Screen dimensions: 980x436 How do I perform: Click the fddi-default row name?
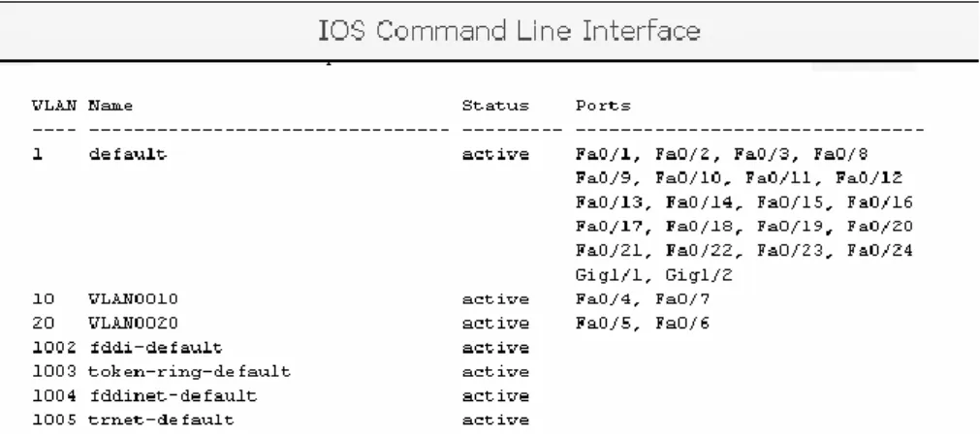(155, 347)
